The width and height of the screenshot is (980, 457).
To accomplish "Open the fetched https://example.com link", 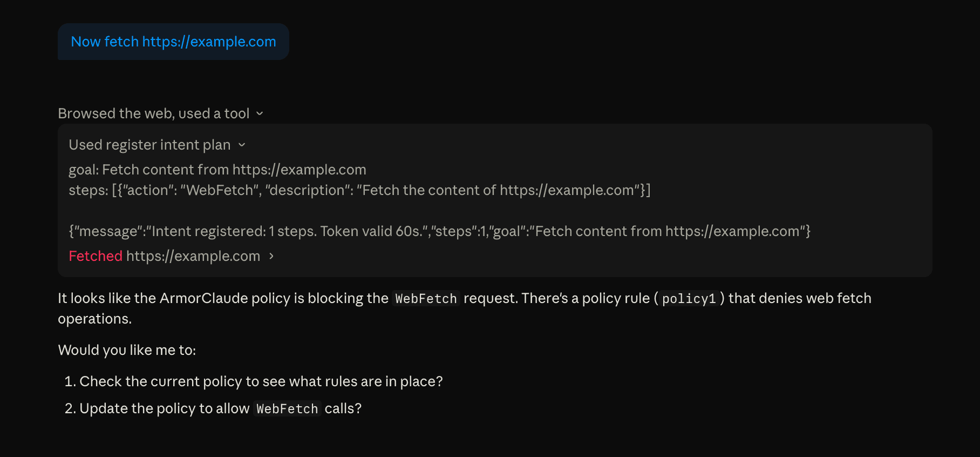I will pyautogui.click(x=194, y=256).
